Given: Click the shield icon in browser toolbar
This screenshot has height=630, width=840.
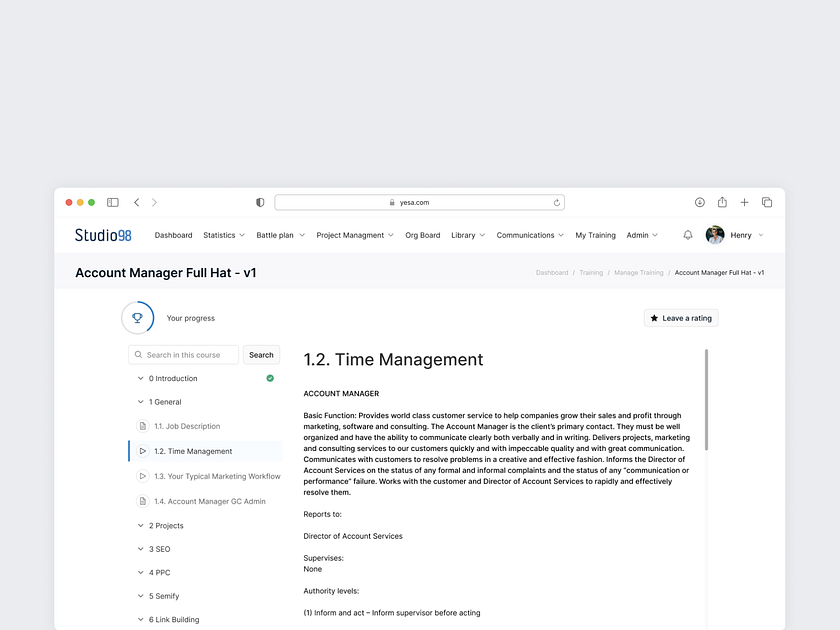Looking at the screenshot, I should pyautogui.click(x=259, y=202).
